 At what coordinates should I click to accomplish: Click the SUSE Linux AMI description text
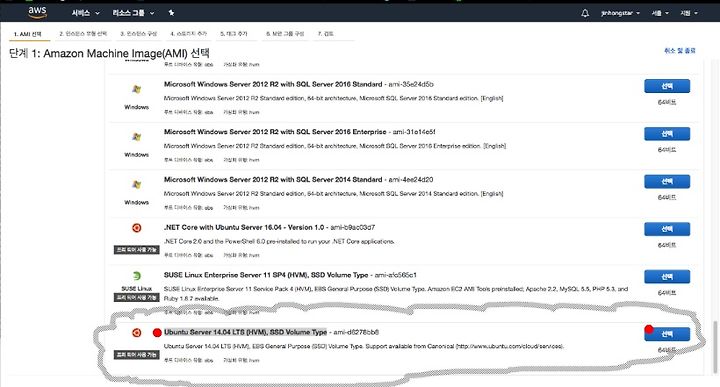click(x=396, y=293)
